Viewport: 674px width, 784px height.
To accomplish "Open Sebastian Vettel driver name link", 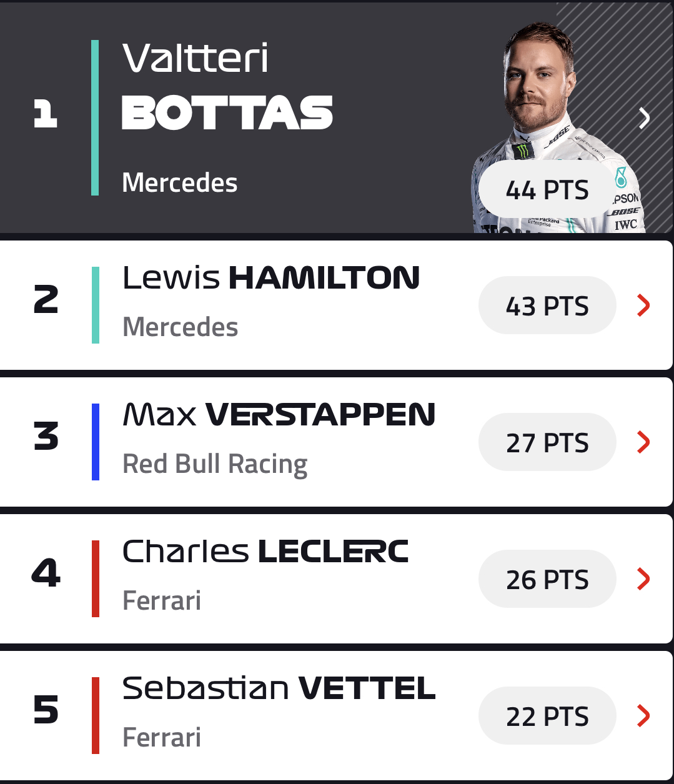I will coord(279,688).
